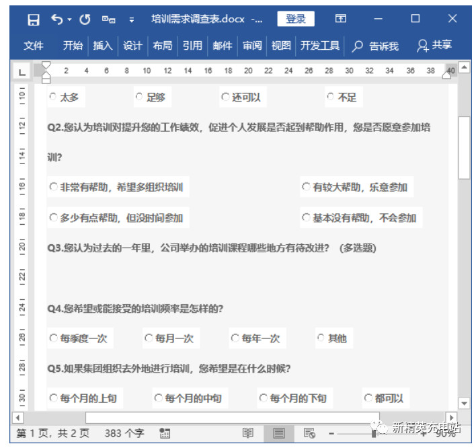Open the Customize Quick Access Toolbar dropdown
Viewport: 476px width, 448px height.
pos(132,20)
